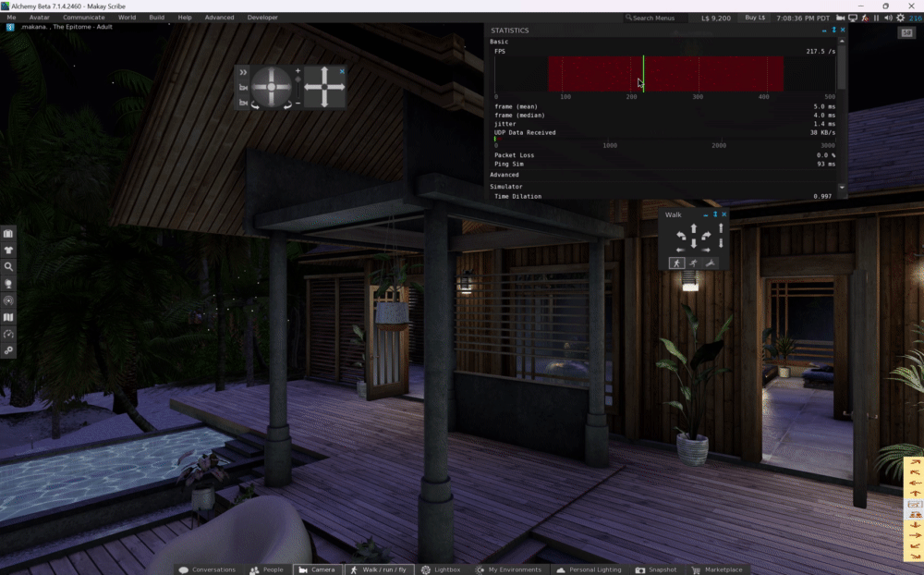Click the search magnifier icon in left toolbar
Screen dimensions: 924x575
[x=8, y=266]
